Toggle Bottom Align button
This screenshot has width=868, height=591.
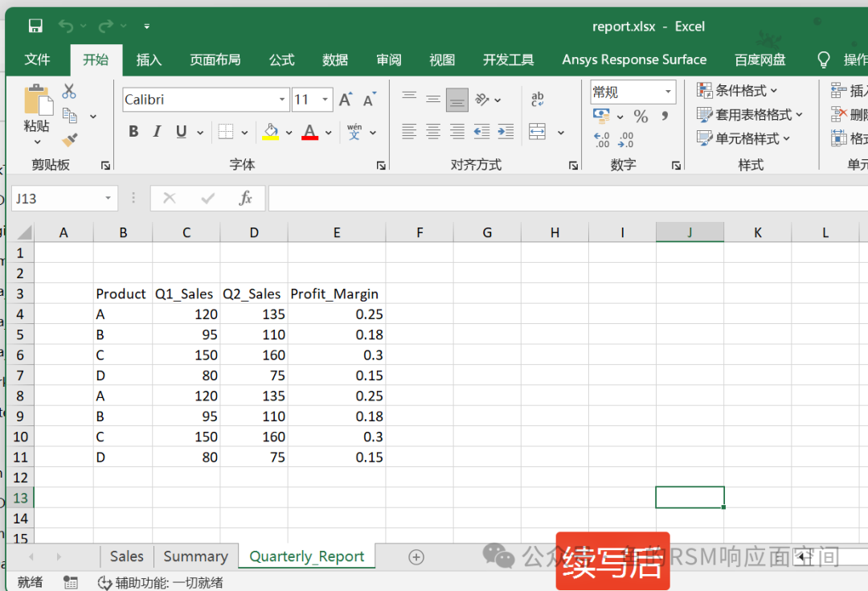457,100
